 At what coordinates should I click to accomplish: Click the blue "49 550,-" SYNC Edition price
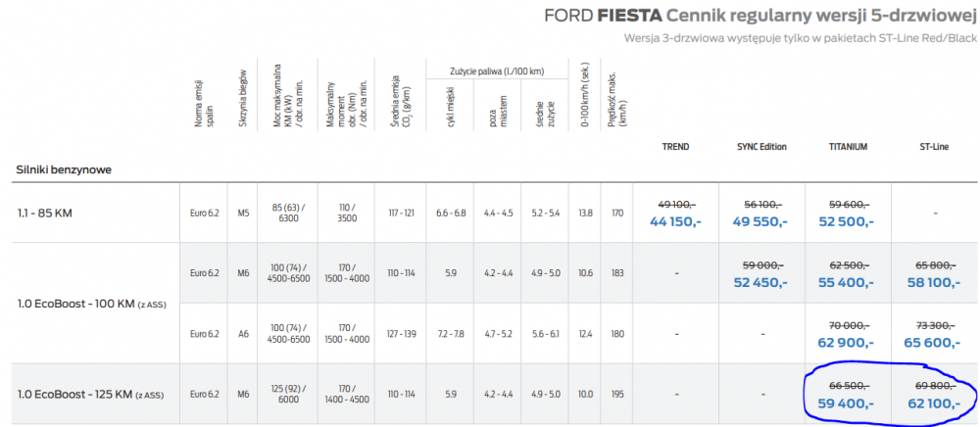(x=761, y=221)
